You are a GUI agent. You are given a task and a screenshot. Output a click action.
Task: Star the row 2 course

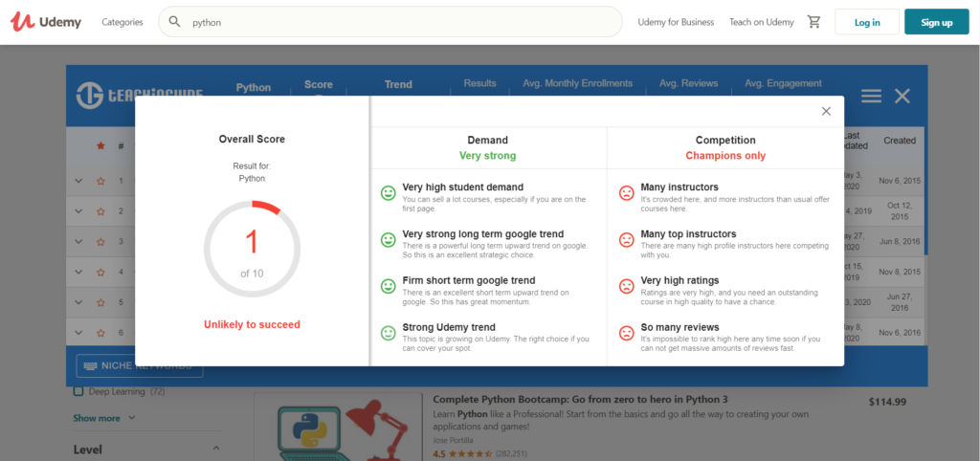[x=100, y=211]
